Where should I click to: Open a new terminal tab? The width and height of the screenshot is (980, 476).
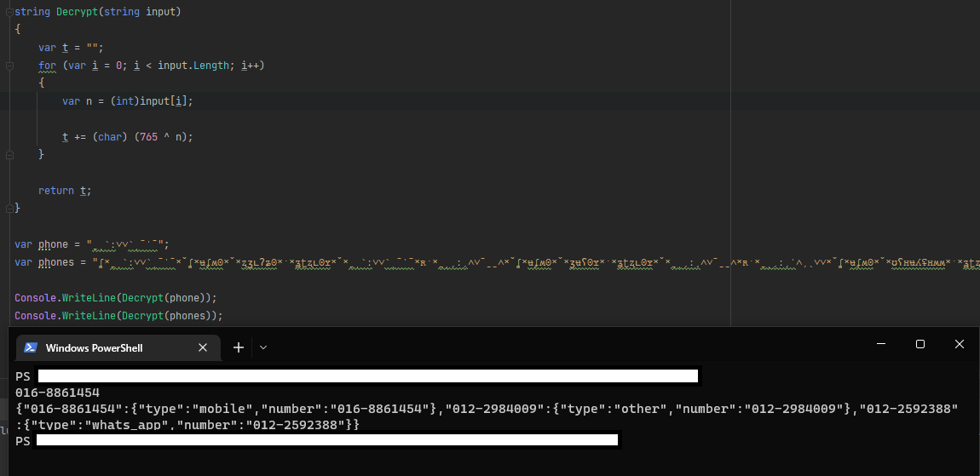point(239,347)
